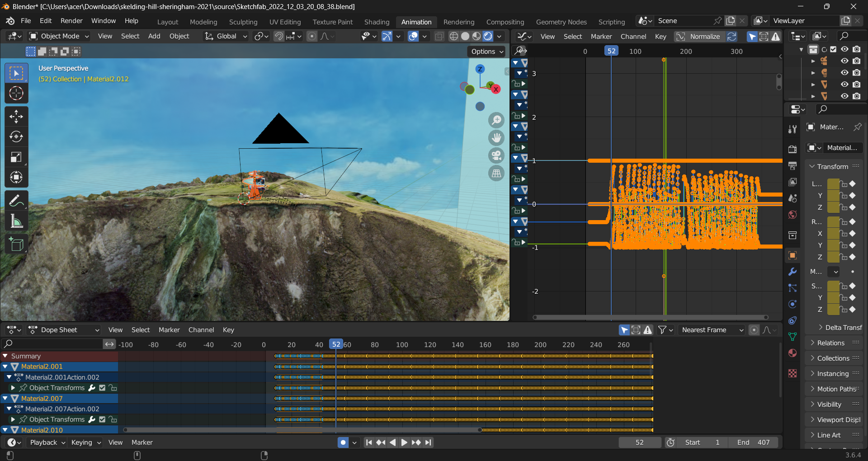
Task: Toggle Normalize in graph editor
Action: pos(700,37)
